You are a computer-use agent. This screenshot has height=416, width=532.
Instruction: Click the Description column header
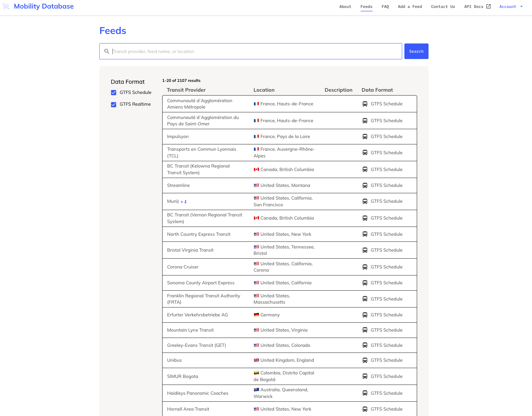(x=338, y=90)
